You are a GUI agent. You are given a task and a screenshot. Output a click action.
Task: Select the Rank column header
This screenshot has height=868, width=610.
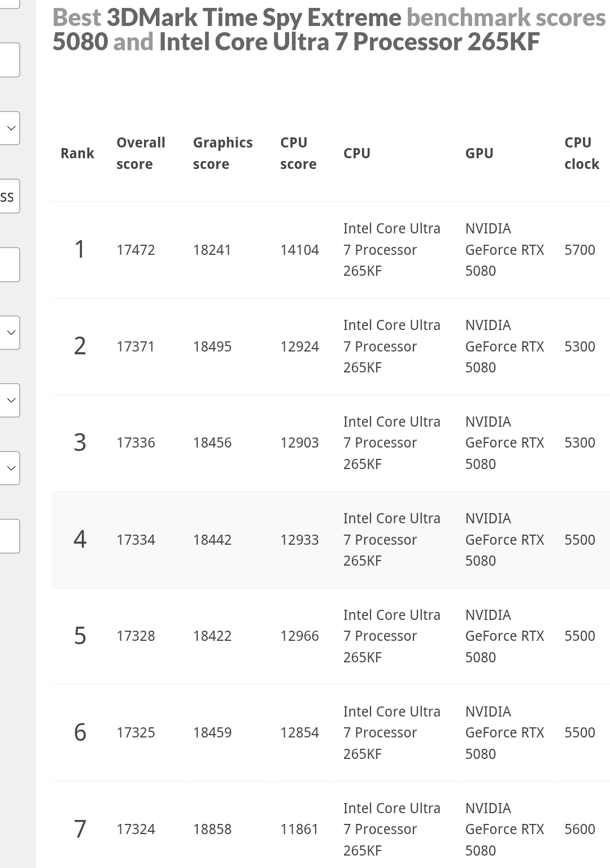click(77, 153)
